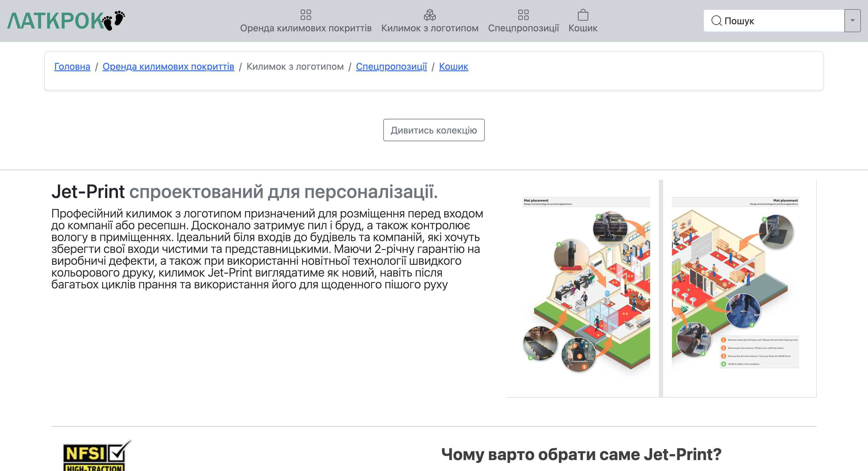868x471 pixels.
Task: Click the grid icon above Оренда килимових покриттів
Action: [x=306, y=15]
